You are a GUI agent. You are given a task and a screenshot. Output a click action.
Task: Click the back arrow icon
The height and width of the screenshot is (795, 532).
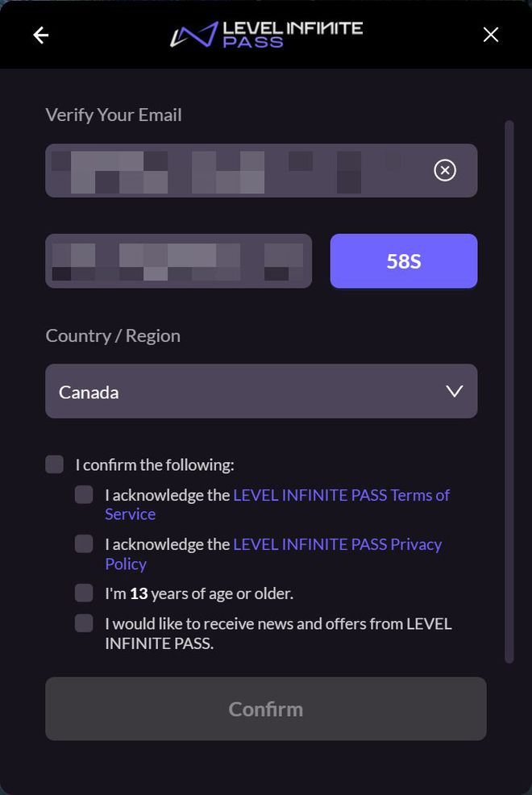40,35
